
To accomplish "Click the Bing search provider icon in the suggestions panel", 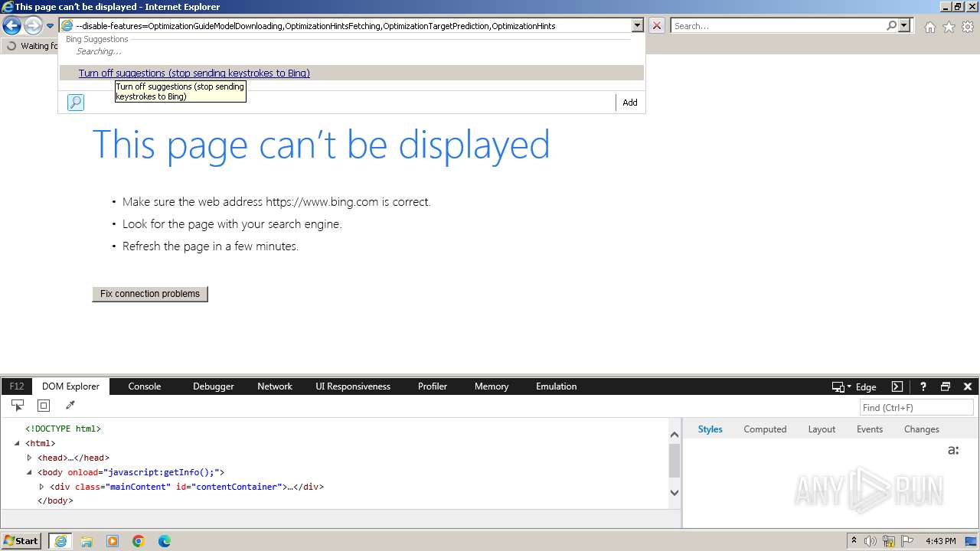I will [76, 103].
